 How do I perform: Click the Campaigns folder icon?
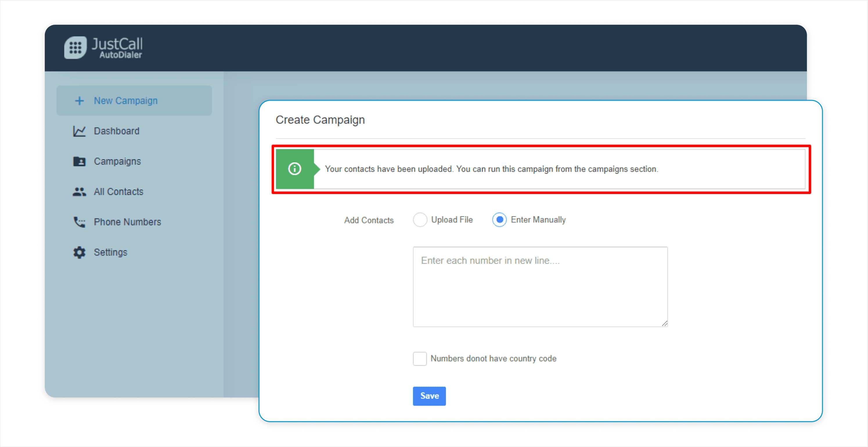tap(79, 161)
